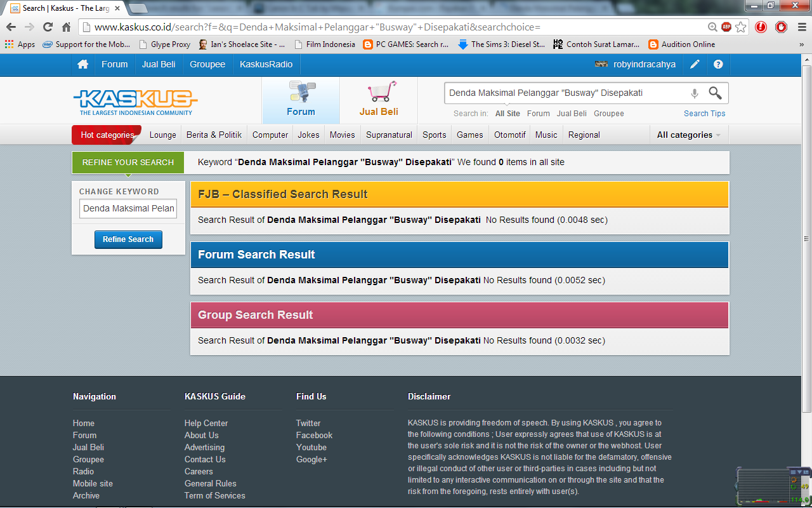Select the Computer category
The image size is (812, 508).
pyautogui.click(x=270, y=135)
